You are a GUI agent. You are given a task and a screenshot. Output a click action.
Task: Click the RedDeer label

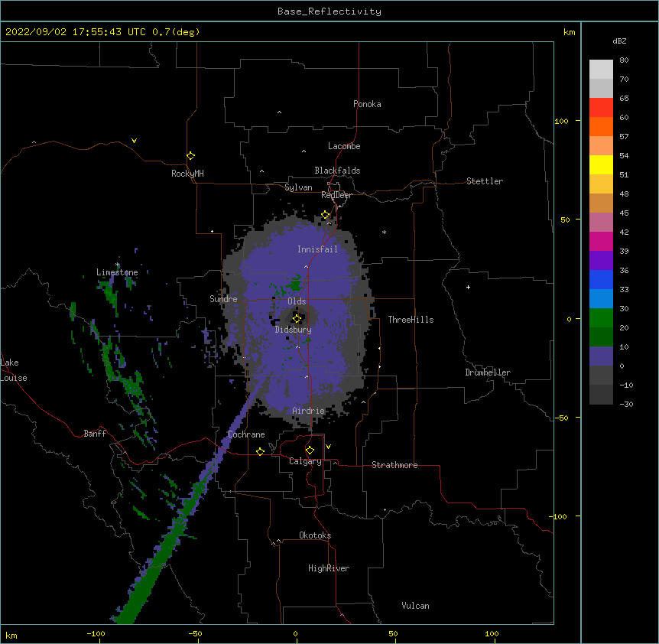coord(336,195)
